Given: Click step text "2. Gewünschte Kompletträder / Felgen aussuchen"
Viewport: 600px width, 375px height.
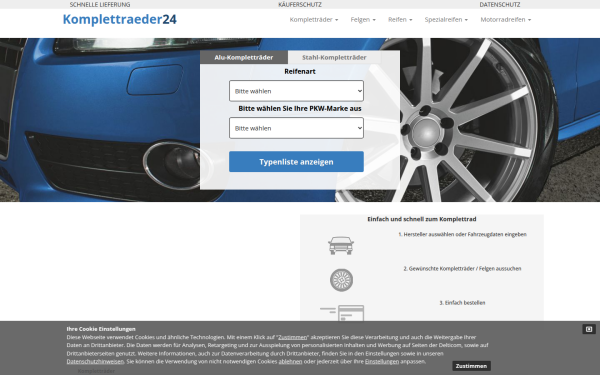Looking at the screenshot, I should click(x=462, y=269).
